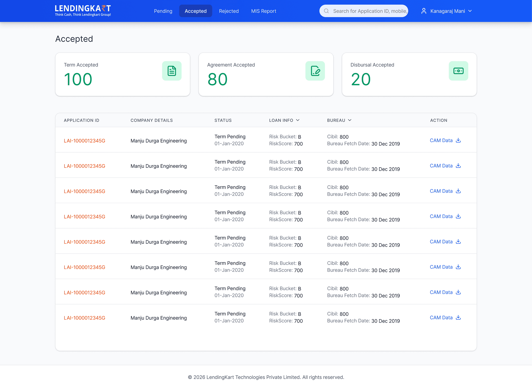The image size is (532, 392).
Task: Click the user profile icon
Action: click(x=424, y=11)
